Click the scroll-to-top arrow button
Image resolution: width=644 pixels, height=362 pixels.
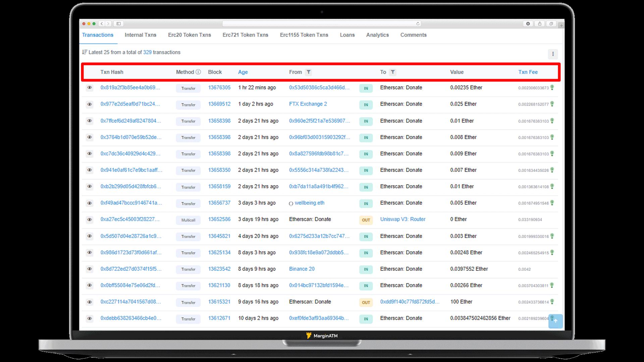(555, 321)
